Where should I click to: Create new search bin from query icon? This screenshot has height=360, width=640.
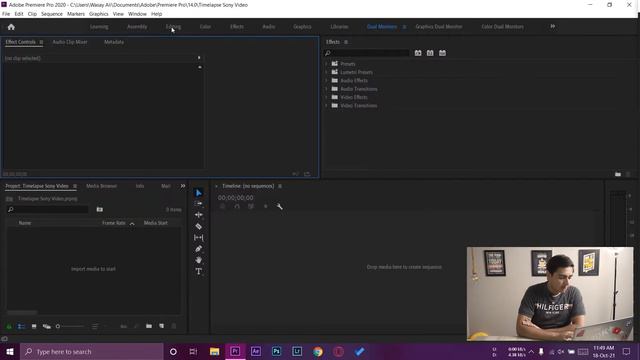[100, 209]
